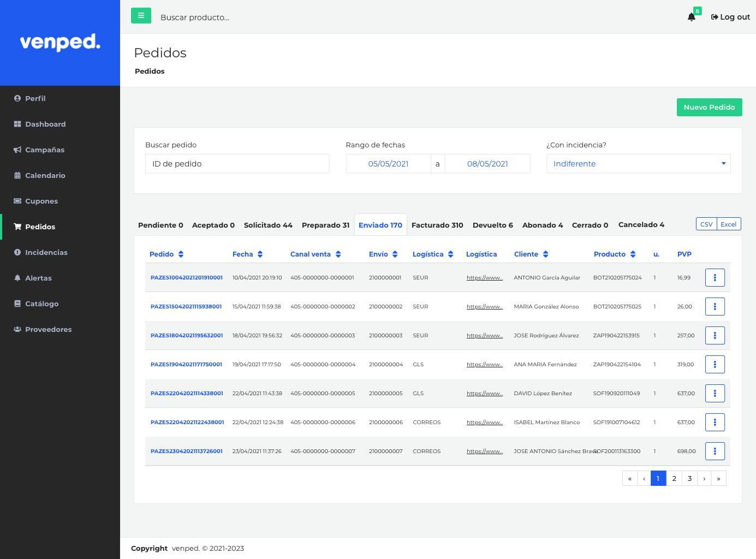Sort by the Pedido column arrows
Viewport: 756px width, 559px height.
(181, 254)
